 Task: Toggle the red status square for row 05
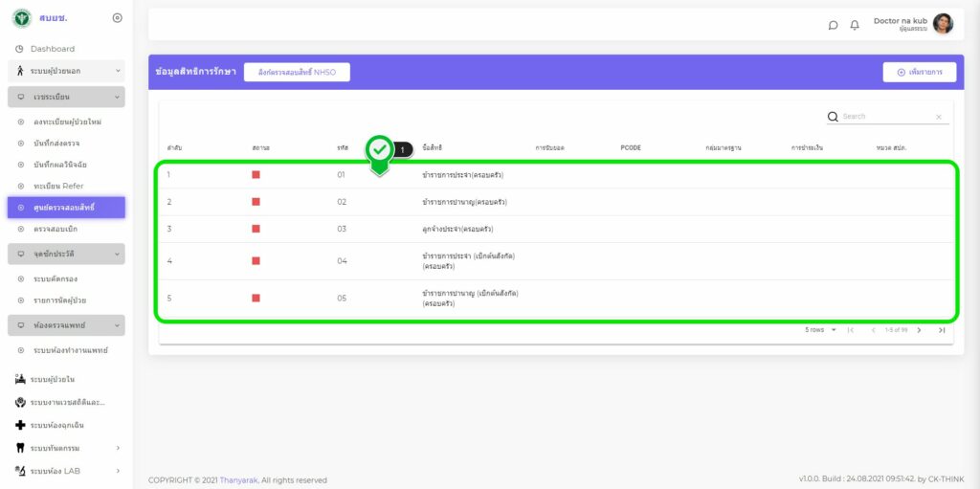(256, 299)
